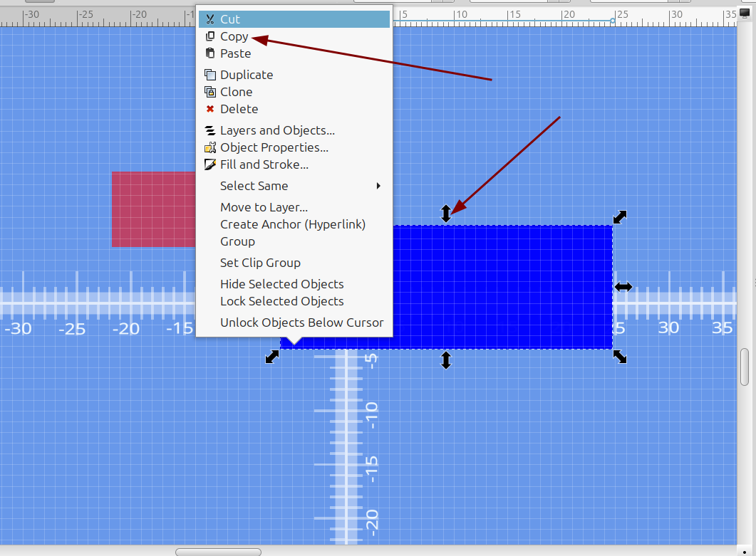Screen dimensions: 756x556
Task: Click the blue rectangle's top-right corner scale handle
Action: tap(620, 217)
